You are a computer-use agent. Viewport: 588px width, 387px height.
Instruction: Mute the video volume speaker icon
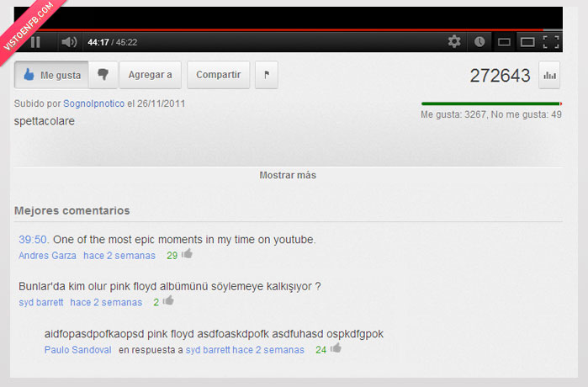tap(69, 42)
